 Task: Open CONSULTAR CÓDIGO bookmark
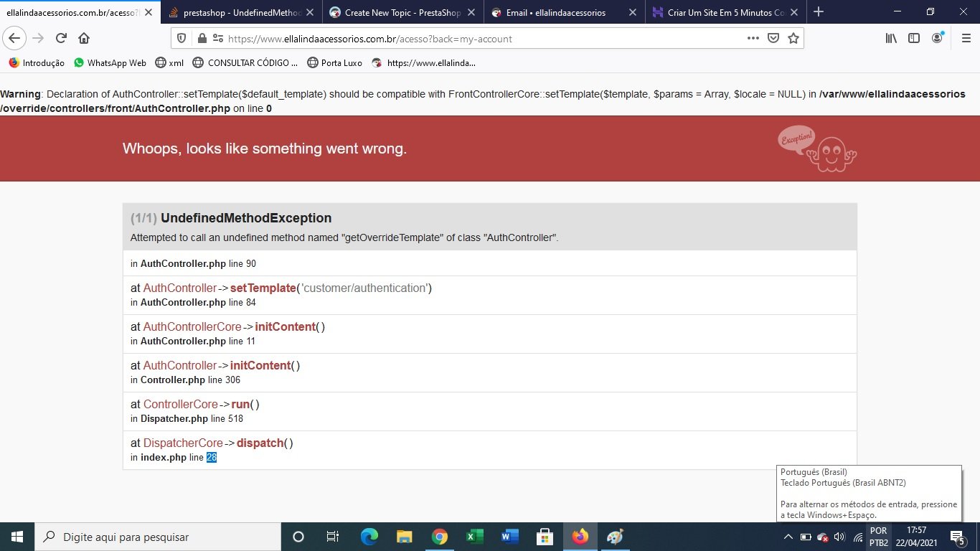(x=245, y=63)
